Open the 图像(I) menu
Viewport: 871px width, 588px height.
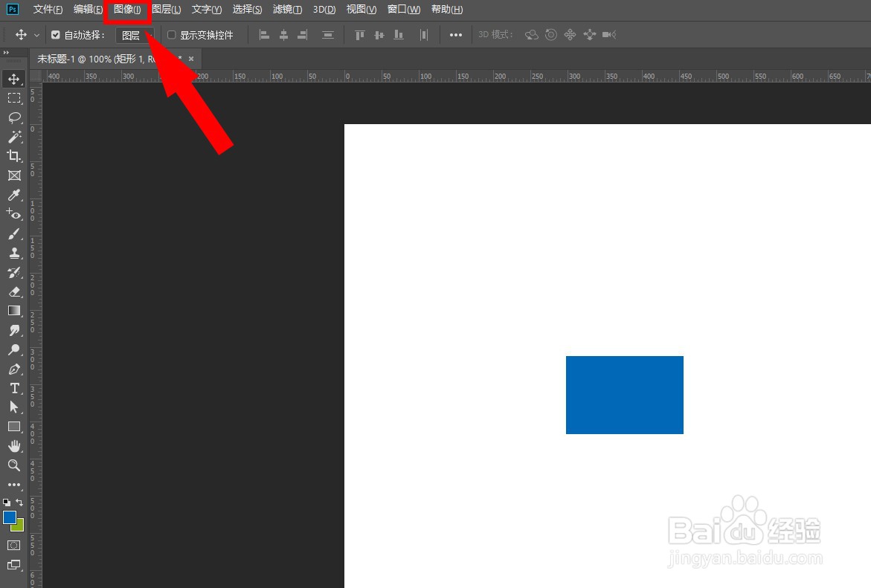127,10
